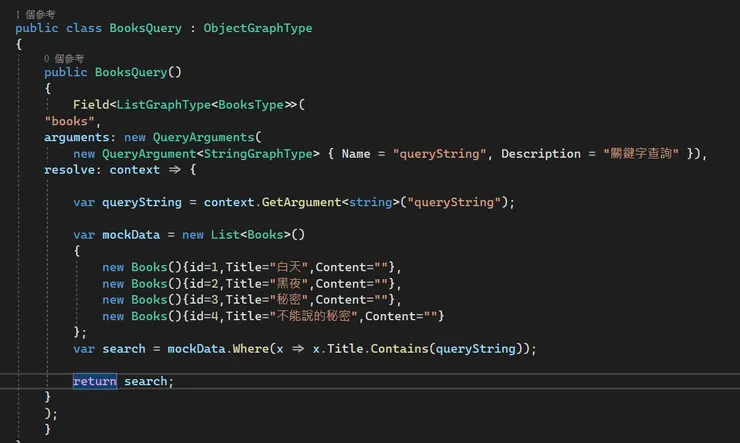Click the "秘密" title on the id=3 line
The image size is (740, 443).
click(x=289, y=300)
